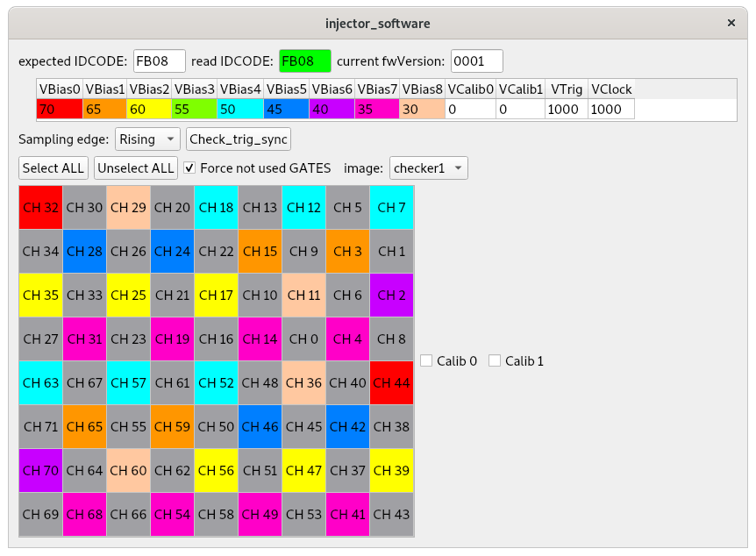Click the orange CH 15 channel cell
Screen dimensions: 756x556
(260, 252)
